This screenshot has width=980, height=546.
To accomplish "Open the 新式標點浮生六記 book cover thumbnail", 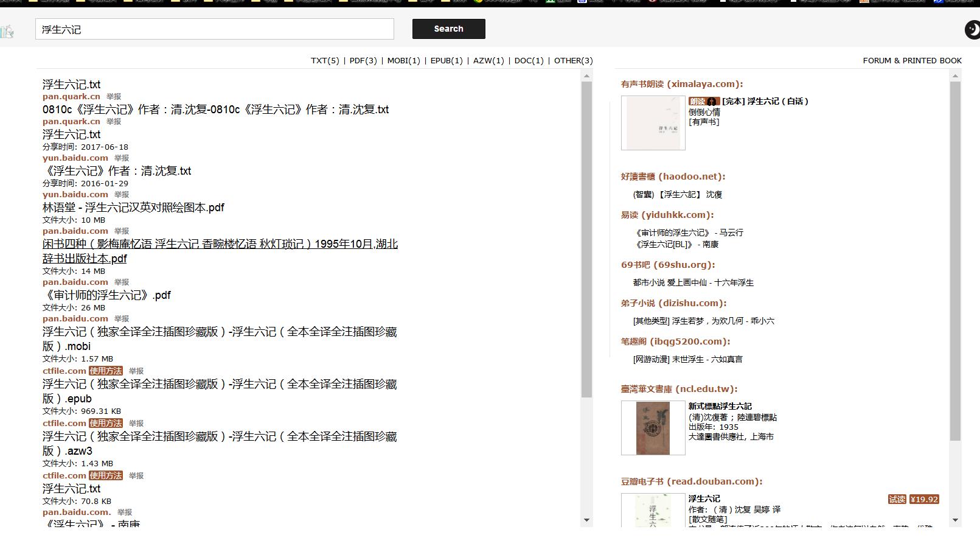I will 653,428.
